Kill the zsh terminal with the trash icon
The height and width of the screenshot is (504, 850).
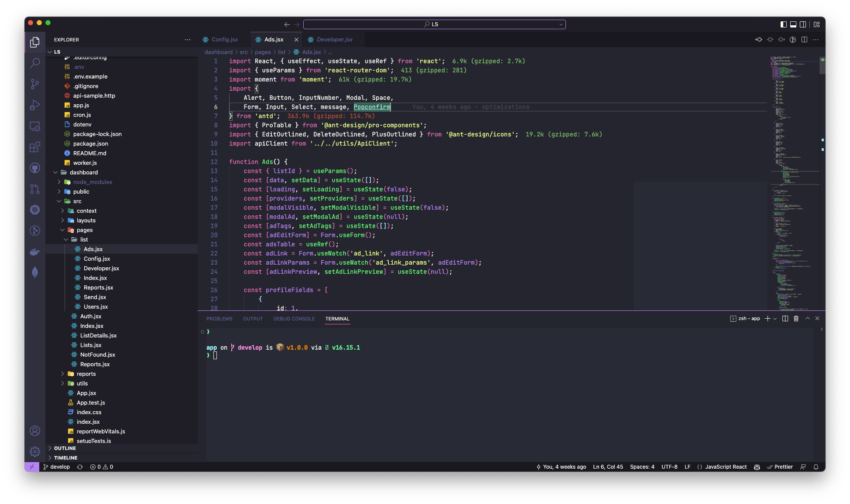[x=796, y=318]
